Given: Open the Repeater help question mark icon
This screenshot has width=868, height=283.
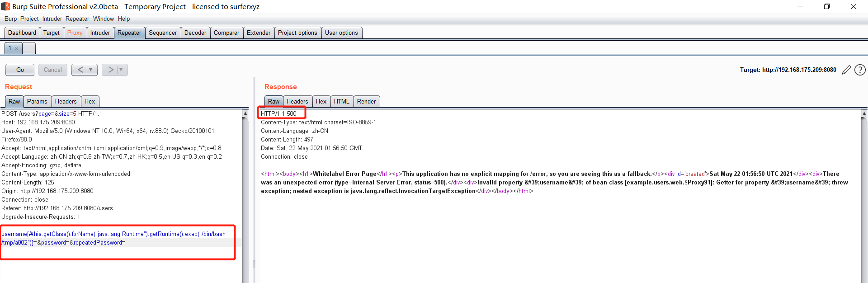Looking at the screenshot, I should tap(860, 70).
